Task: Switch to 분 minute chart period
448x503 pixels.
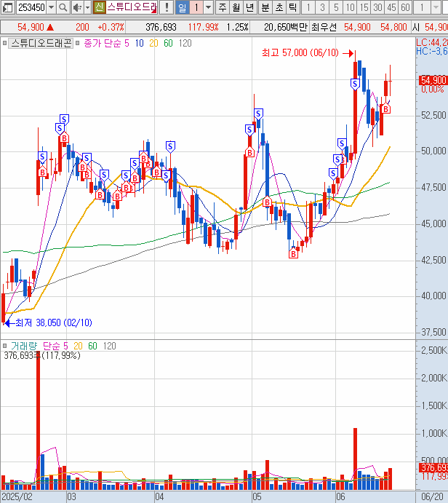Action: pyautogui.click(x=265, y=8)
